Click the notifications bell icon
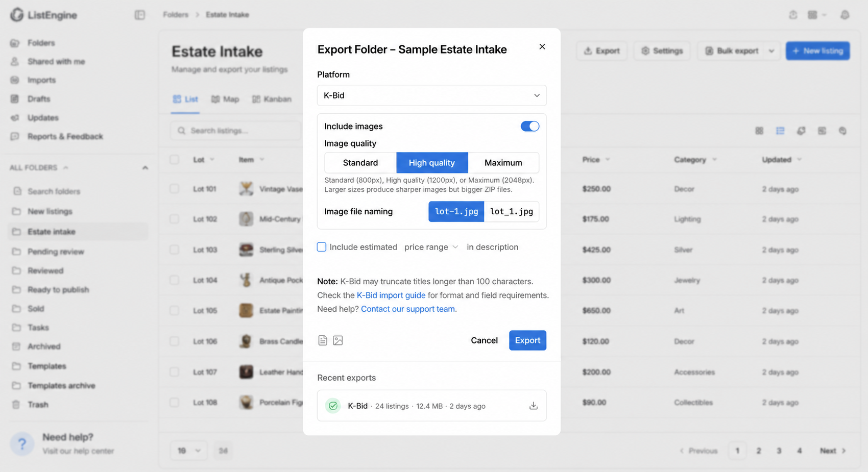The height and width of the screenshot is (472, 868). click(x=845, y=15)
